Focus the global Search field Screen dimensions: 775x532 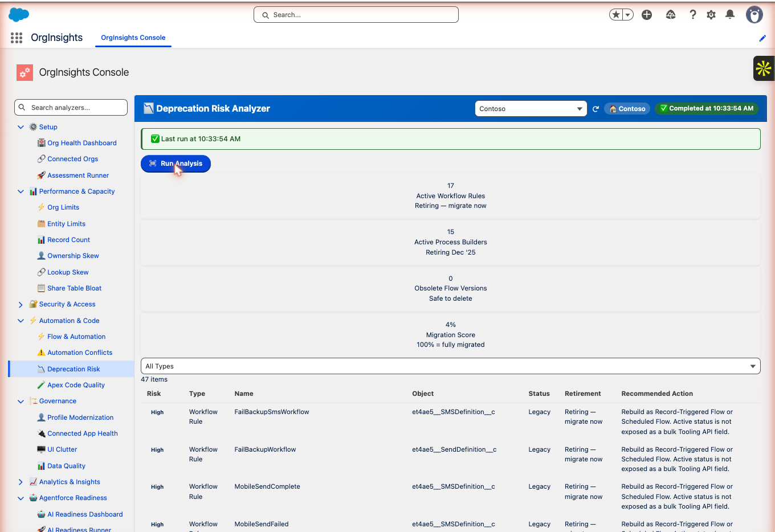(x=356, y=15)
